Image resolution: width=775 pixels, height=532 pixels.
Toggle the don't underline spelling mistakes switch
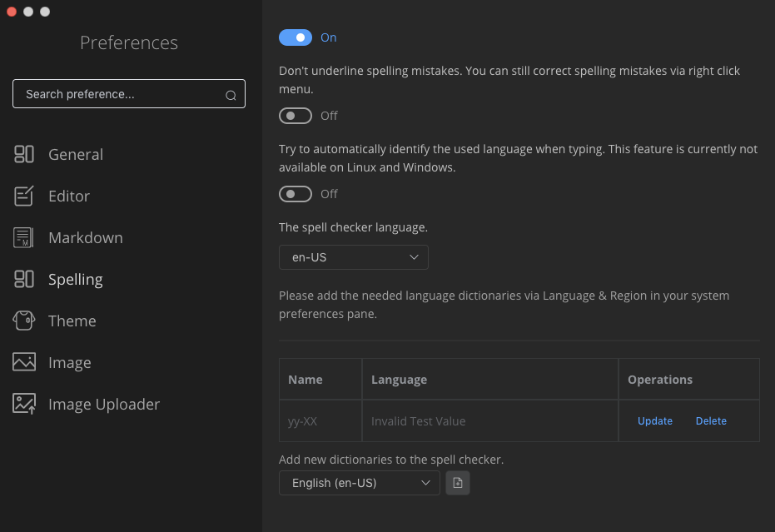click(296, 116)
